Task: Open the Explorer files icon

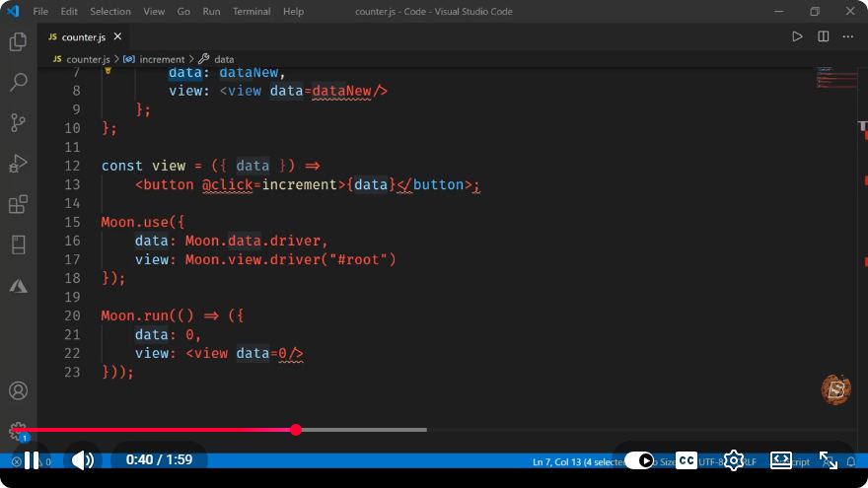Action: pyautogui.click(x=18, y=41)
